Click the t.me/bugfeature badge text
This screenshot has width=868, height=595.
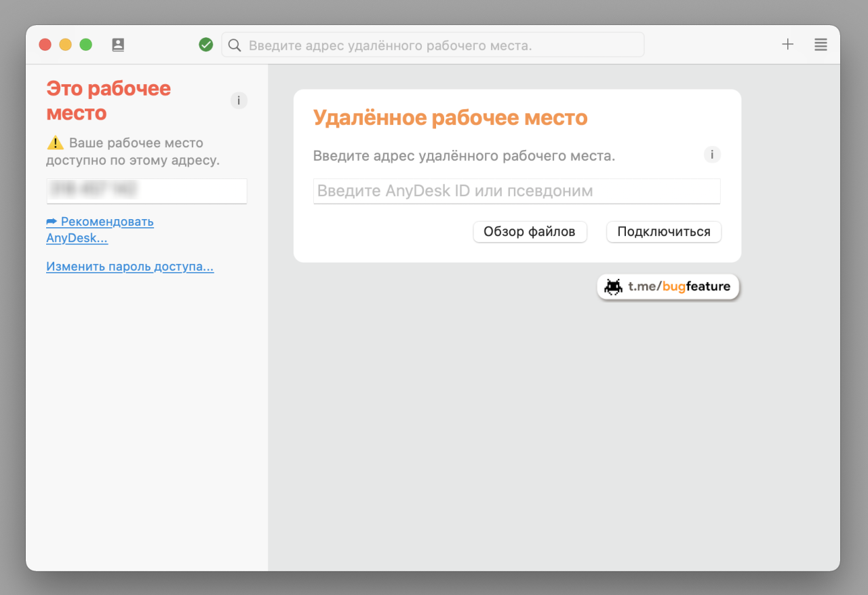679,286
